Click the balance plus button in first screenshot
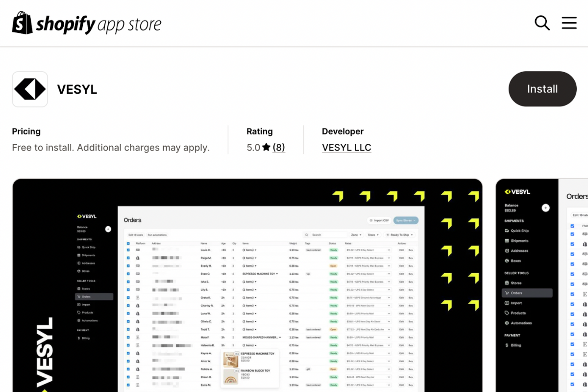Screen dimensions: 588x392 point(108,229)
